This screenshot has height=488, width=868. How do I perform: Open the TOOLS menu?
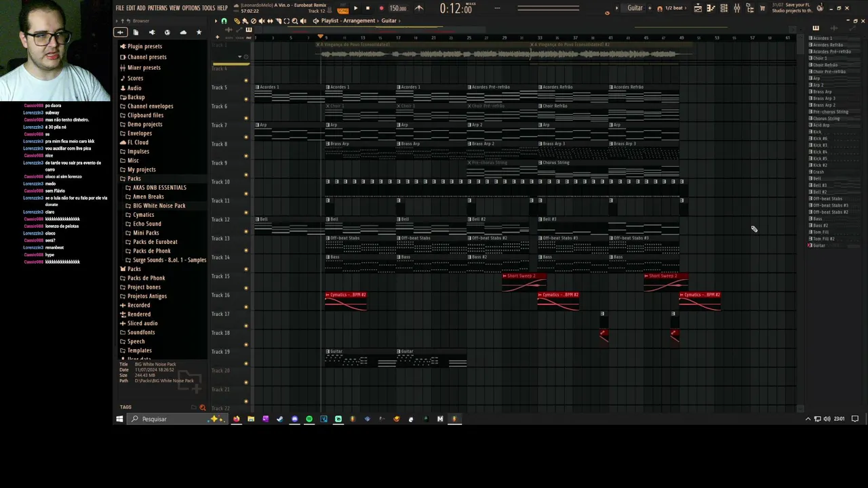pos(208,8)
